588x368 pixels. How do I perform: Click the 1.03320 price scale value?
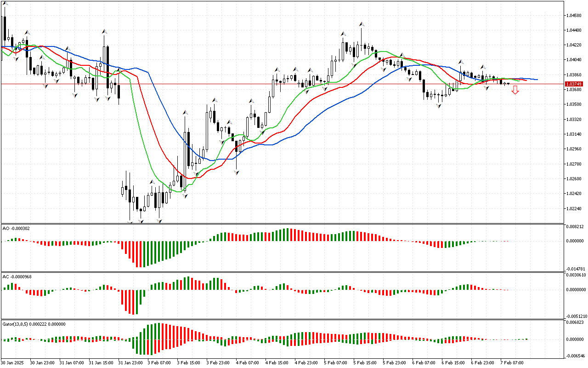tap(575, 119)
